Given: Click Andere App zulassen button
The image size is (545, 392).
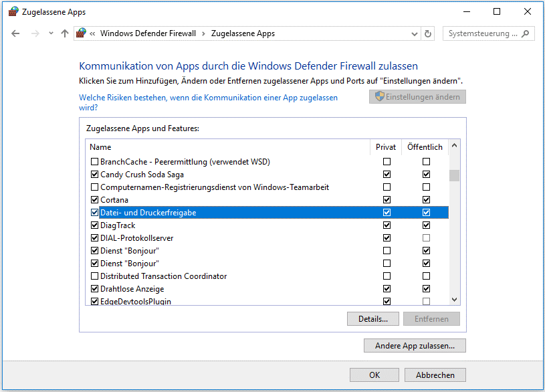Looking at the screenshot, I should pos(415,345).
